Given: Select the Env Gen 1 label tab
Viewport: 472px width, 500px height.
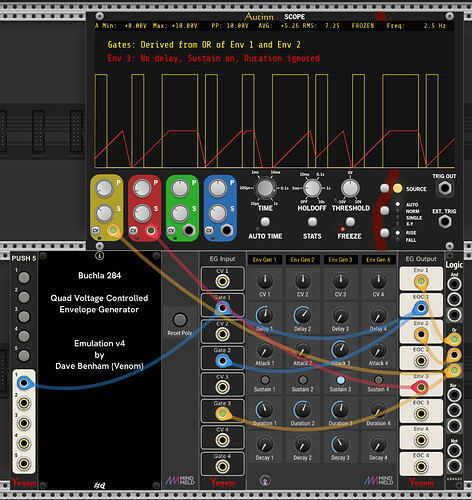Looking at the screenshot, I should [265, 260].
